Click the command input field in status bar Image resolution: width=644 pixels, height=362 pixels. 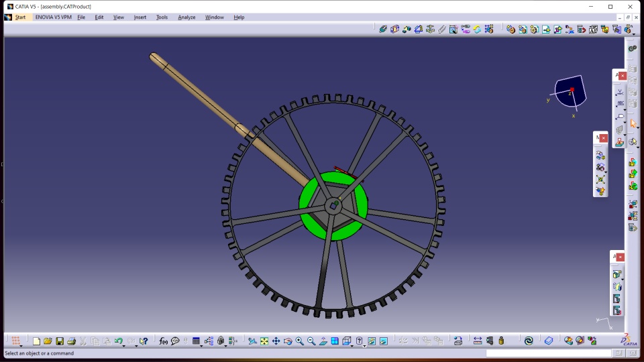click(549, 353)
